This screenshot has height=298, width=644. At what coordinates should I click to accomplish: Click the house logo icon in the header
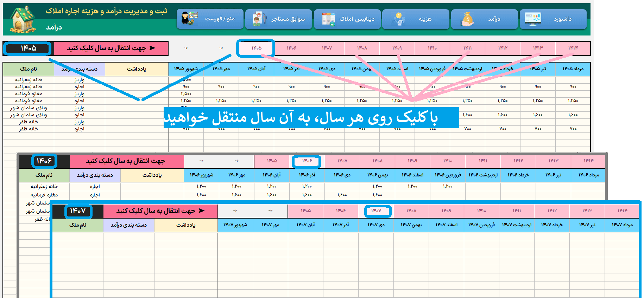pyautogui.click(x=22, y=19)
